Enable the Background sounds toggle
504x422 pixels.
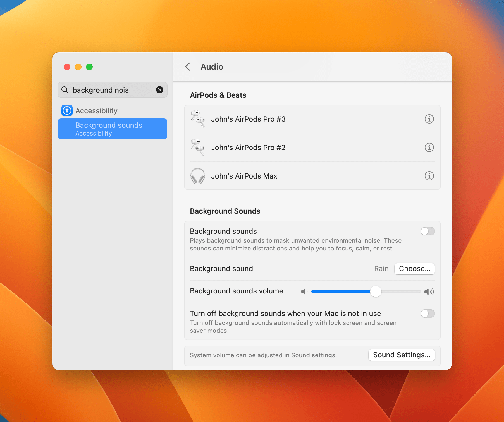[x=428, y=231]
